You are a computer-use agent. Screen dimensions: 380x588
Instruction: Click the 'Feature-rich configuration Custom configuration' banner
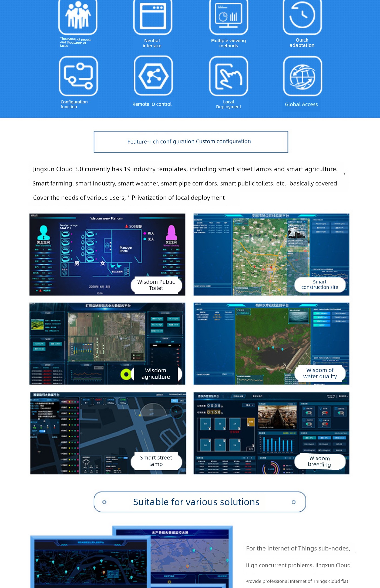[x=191, y=142]
